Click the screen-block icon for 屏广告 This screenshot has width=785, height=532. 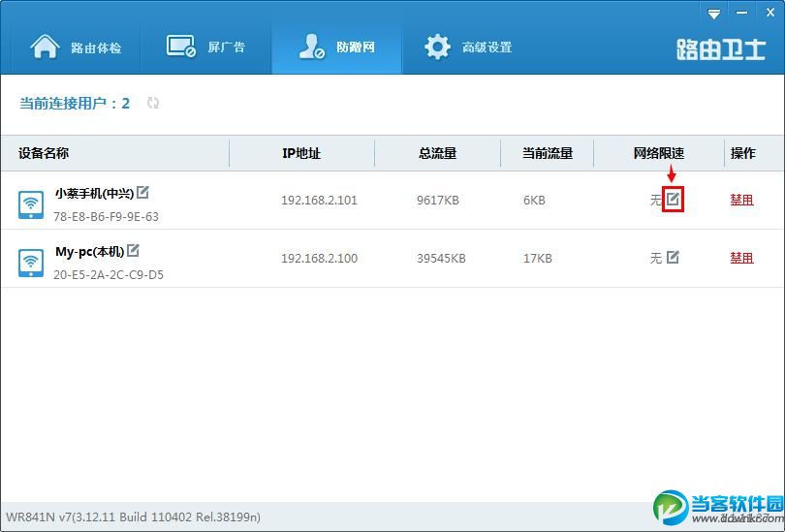click(180, 47)
